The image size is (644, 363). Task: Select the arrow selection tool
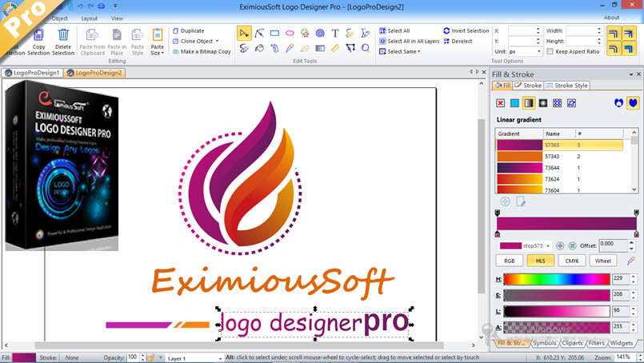click(x=244, y=34)
